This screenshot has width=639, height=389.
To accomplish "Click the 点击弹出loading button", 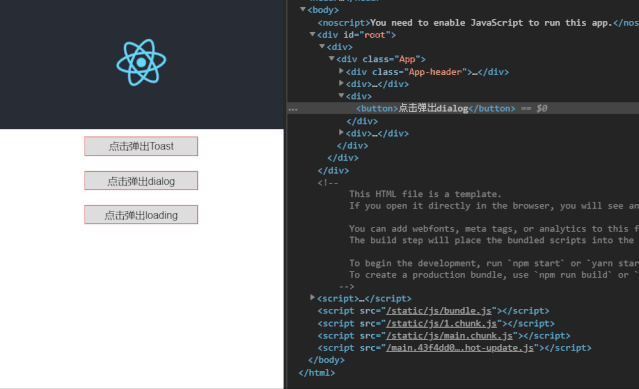I will (x=141, y=215).
